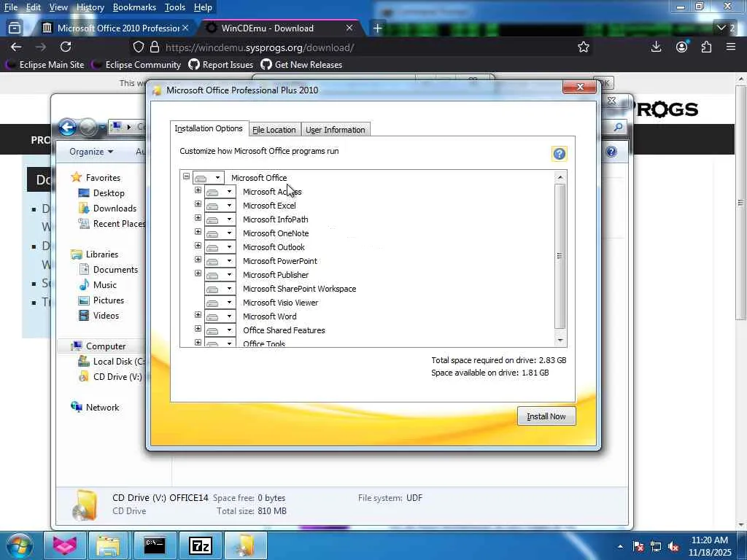The image size is (747, 560).
Task: Switch to Microsoft Office 2010 Professional browser tab
Action: click(115, 28)
